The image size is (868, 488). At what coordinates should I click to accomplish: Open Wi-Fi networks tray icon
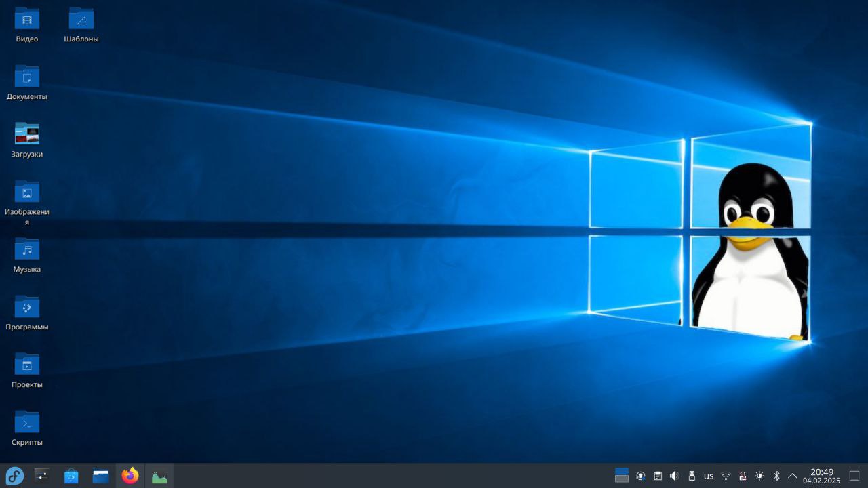pyautogui.click(x=726, y=476)
